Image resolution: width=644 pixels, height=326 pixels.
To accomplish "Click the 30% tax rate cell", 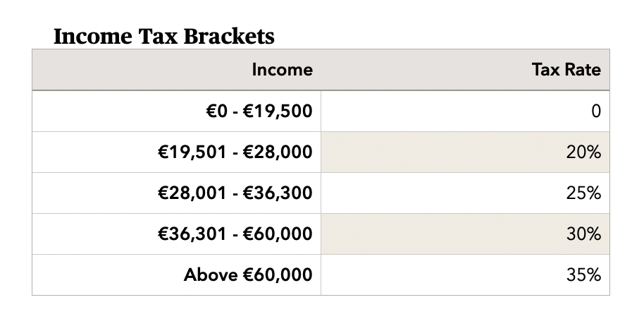I will click(x=583, y=234).
